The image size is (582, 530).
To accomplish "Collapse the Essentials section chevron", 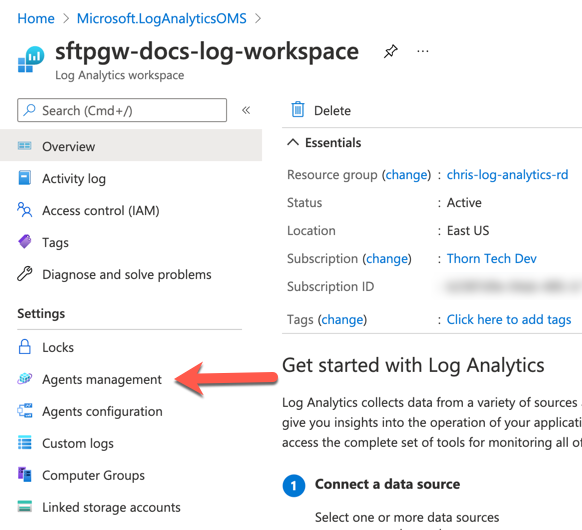I will click(x=293, y=142).
